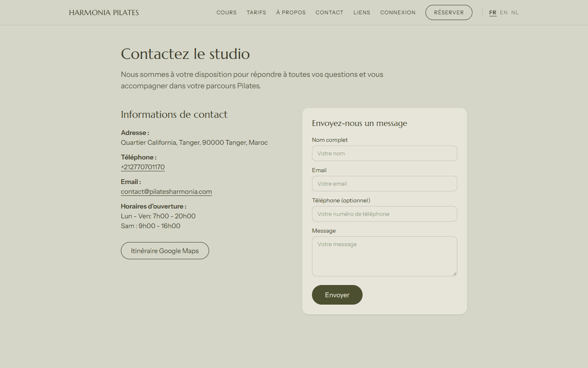Navigate to À propos
Screen dimensions: 588x368
(x=291, y=13)
